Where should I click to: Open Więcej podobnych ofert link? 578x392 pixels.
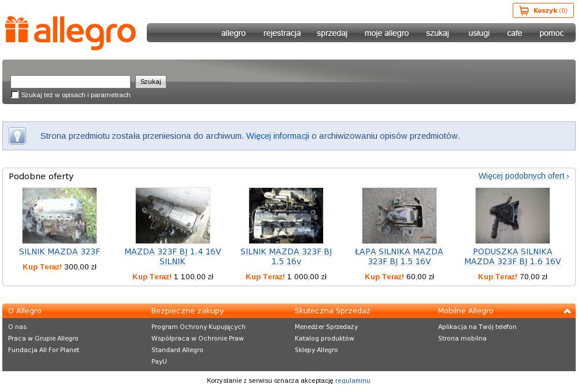pyautogui.click(x=524, y=176)
